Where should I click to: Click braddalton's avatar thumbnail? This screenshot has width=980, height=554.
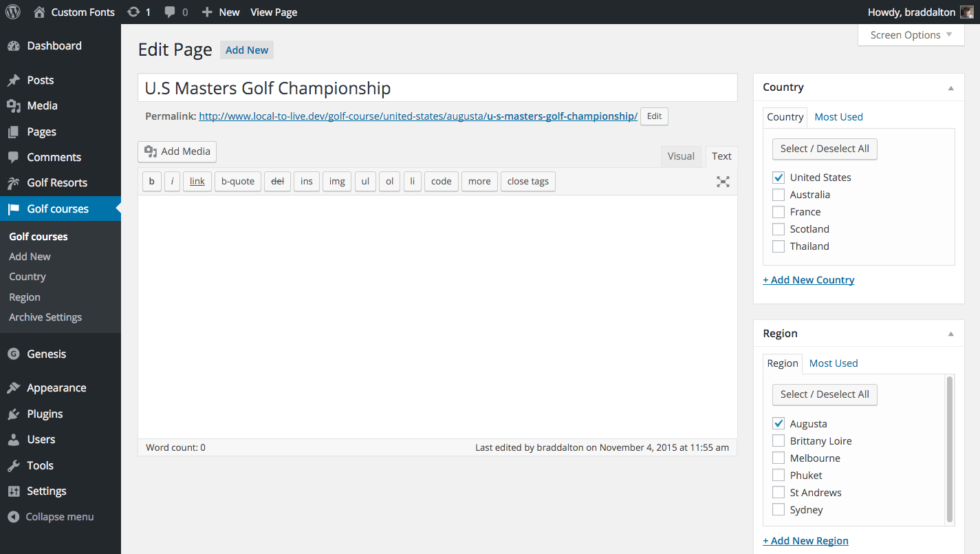[x=967, y=12]
